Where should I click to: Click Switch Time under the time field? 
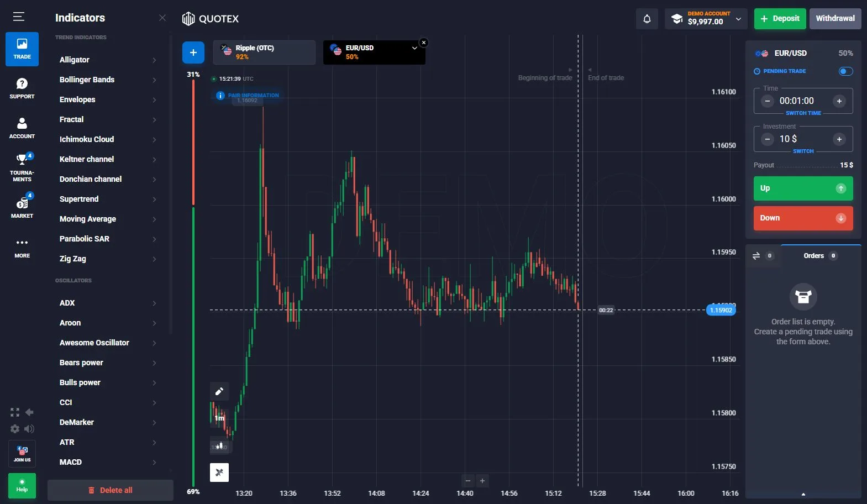click(x=803, y=113)
